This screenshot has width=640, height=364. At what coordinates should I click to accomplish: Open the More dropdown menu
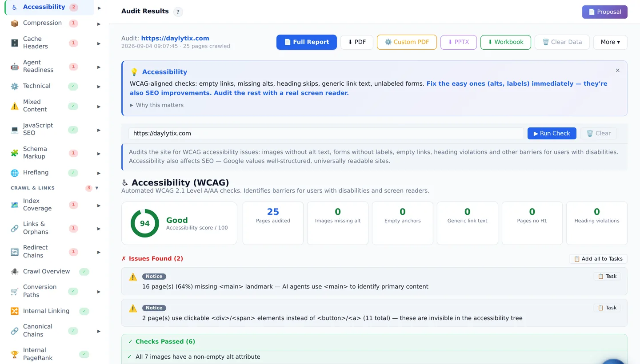pos(610,42)
